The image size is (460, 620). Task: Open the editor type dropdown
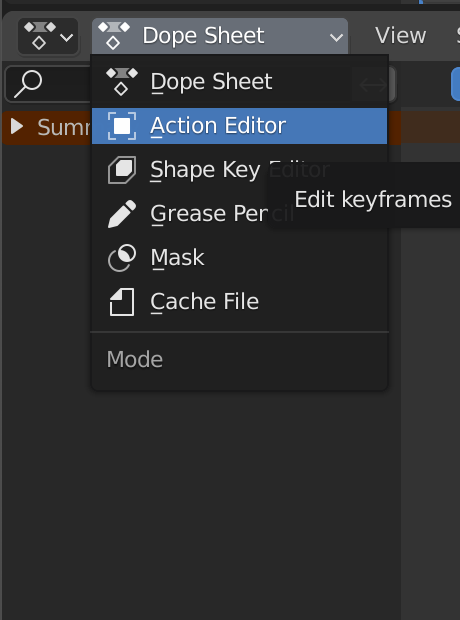(48, 36)
